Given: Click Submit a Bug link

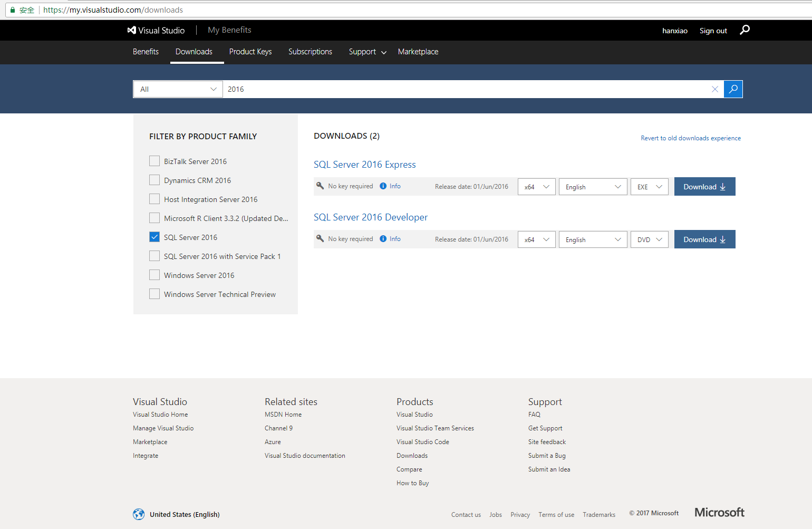Looking at the screenshot, I should 547,456.
